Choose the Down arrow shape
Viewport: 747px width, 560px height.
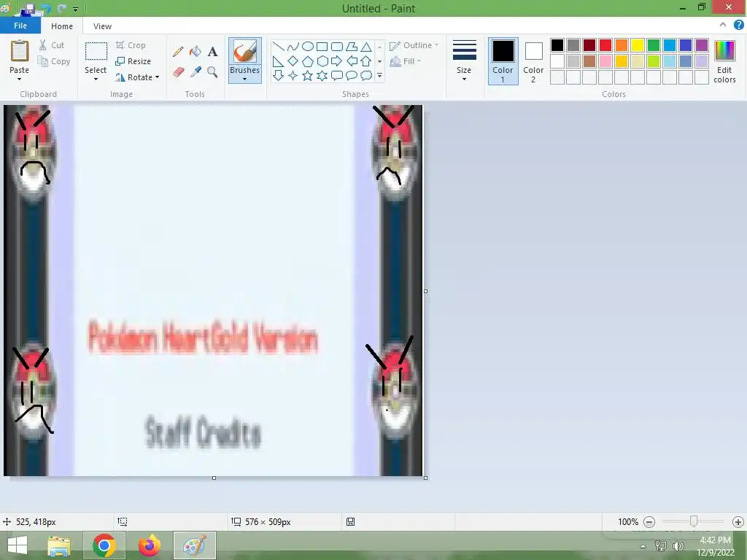click(278, 75)
